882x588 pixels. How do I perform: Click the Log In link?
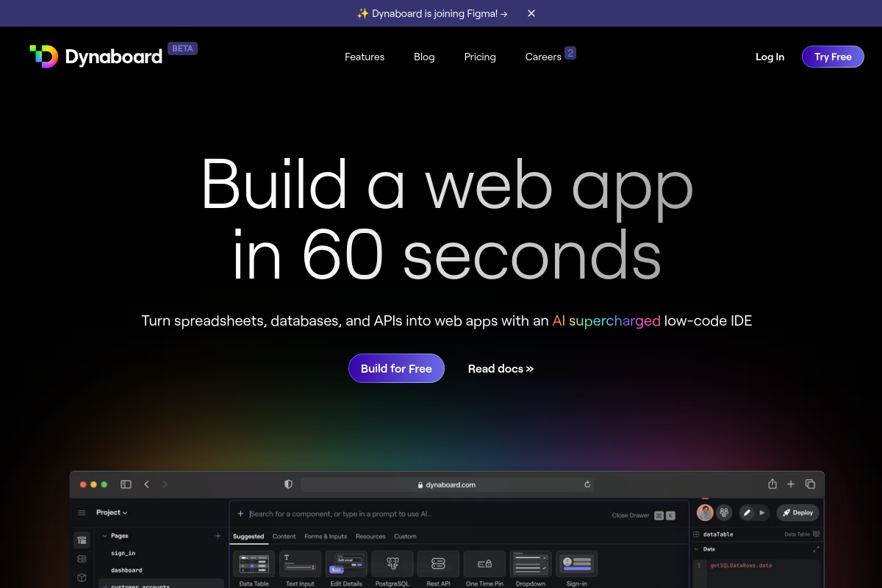pos(770,57)
